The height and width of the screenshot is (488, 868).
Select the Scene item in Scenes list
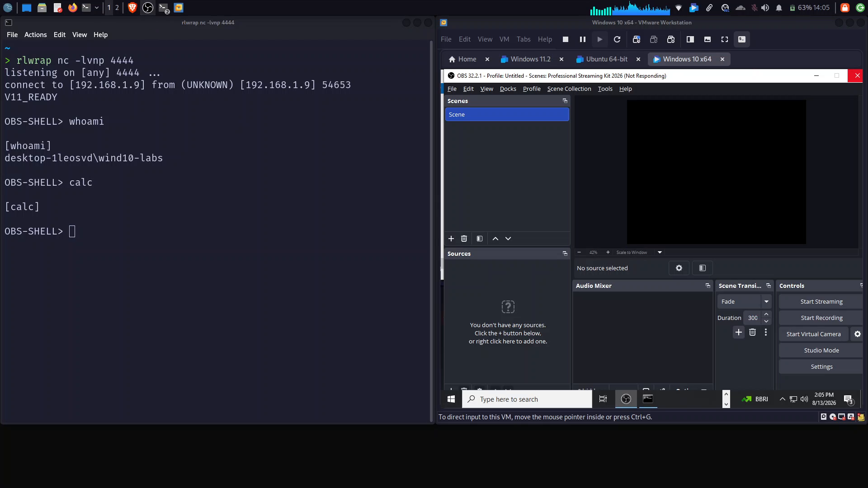pos(507,114)
